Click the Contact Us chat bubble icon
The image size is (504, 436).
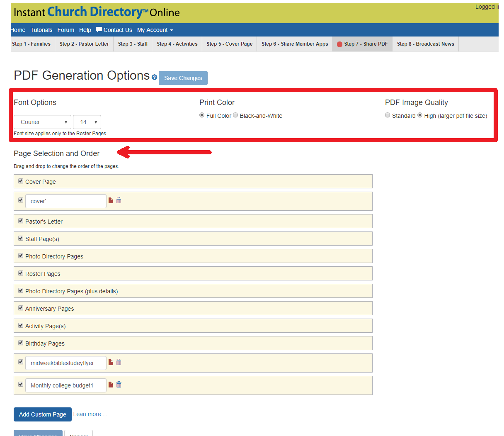[99, 29]
